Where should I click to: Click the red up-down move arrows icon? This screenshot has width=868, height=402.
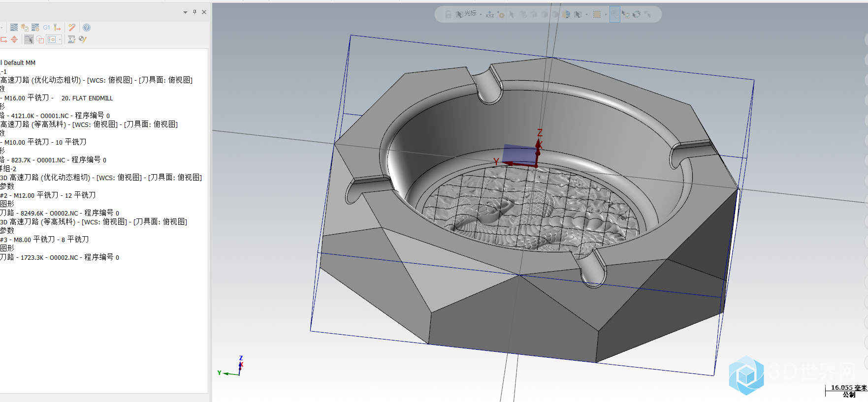pyautogui.click(x=14, y=39)
